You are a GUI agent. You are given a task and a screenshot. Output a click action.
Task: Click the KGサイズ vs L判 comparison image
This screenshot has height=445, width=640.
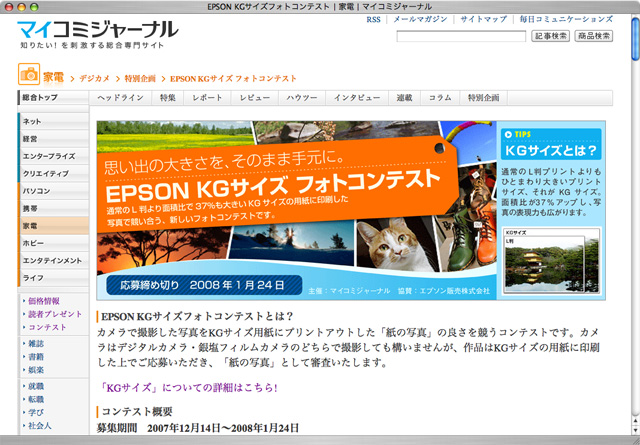551,260
